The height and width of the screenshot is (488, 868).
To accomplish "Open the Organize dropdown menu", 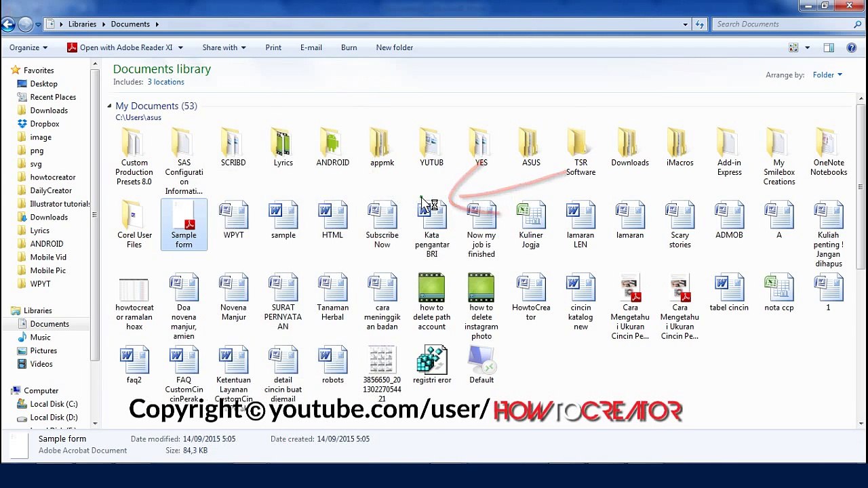I will pos(28,47).
